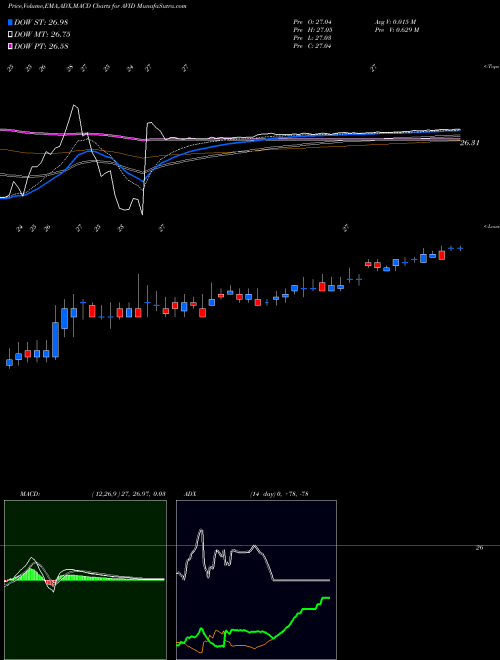This screenshot has height=660, width=500.
Task: Click the 'DOW PT: 26.38' label
Action: (41, 46)
